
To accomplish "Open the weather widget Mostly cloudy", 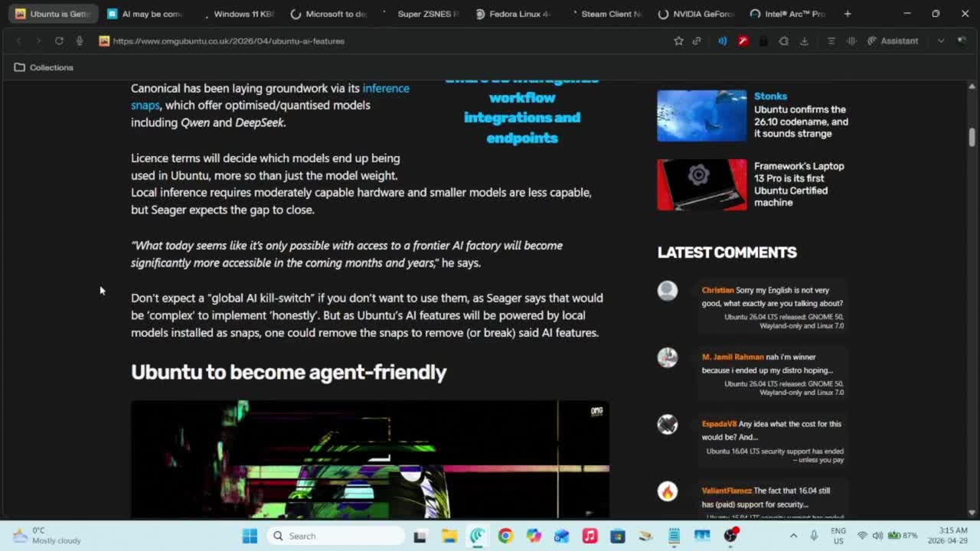I will pyautogui.click(x=47, y=535).
